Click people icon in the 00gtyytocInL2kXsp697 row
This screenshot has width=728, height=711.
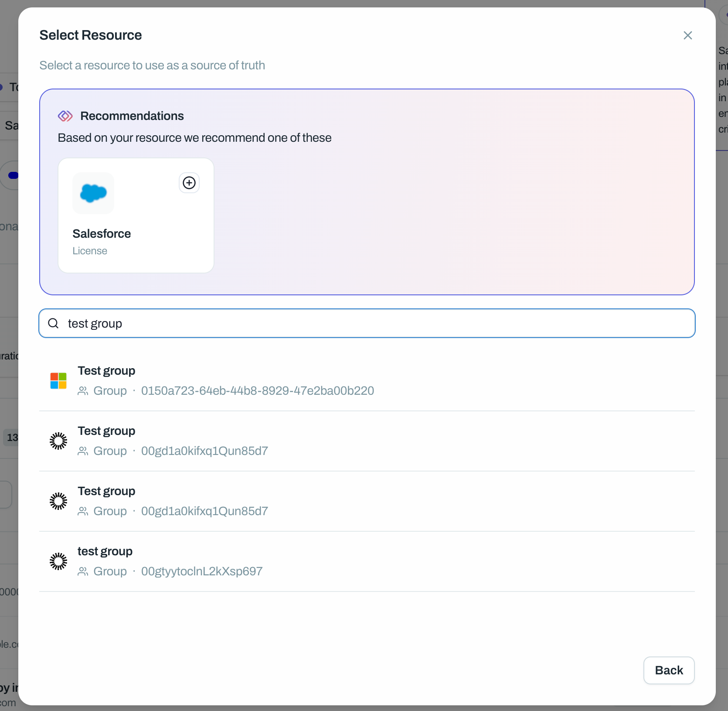[x=83, y=571]
